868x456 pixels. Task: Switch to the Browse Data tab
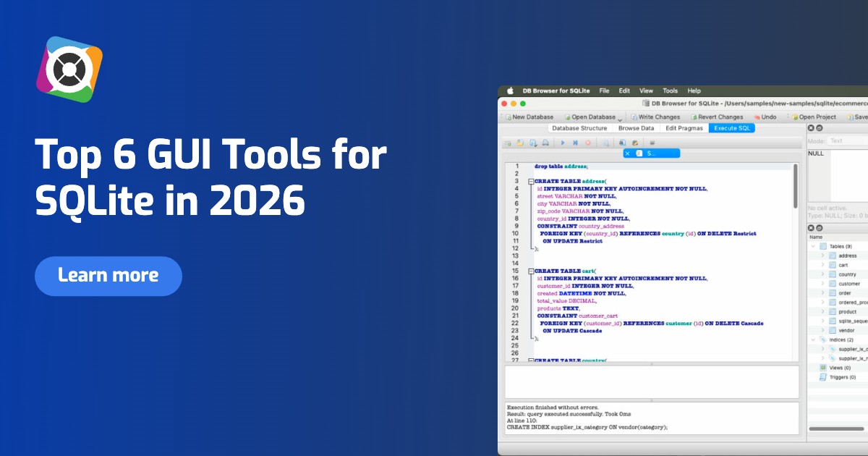pyautogui.click(x=636, y=128)
